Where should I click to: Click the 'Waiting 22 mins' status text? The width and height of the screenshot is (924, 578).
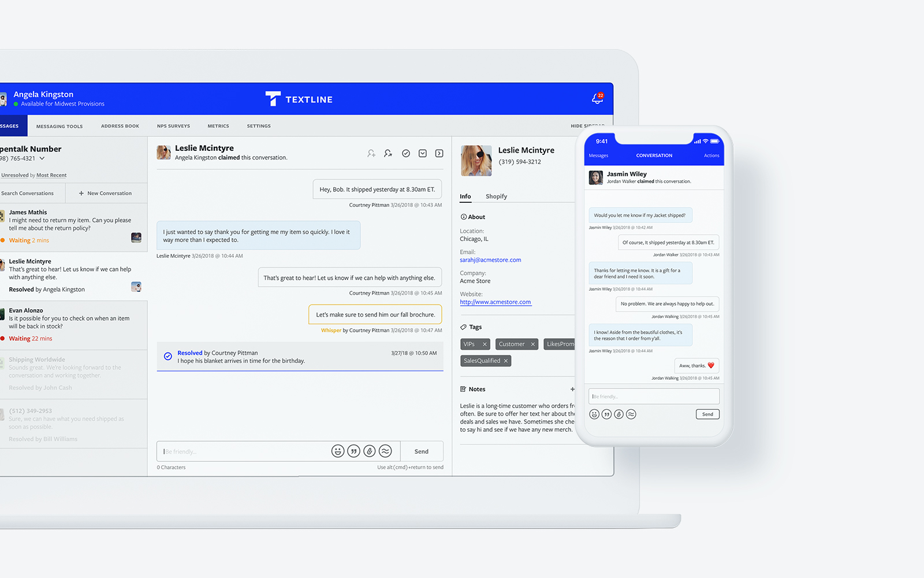pos(30,339)
